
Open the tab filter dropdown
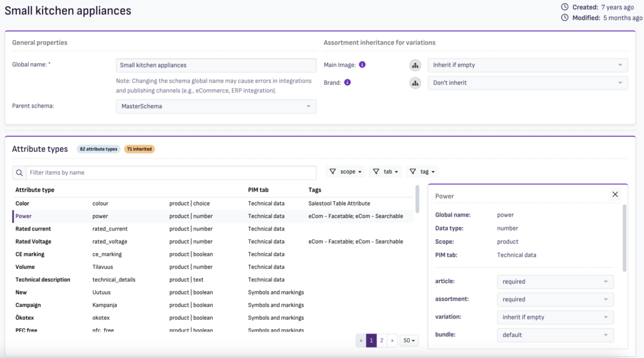click(385, 172)
